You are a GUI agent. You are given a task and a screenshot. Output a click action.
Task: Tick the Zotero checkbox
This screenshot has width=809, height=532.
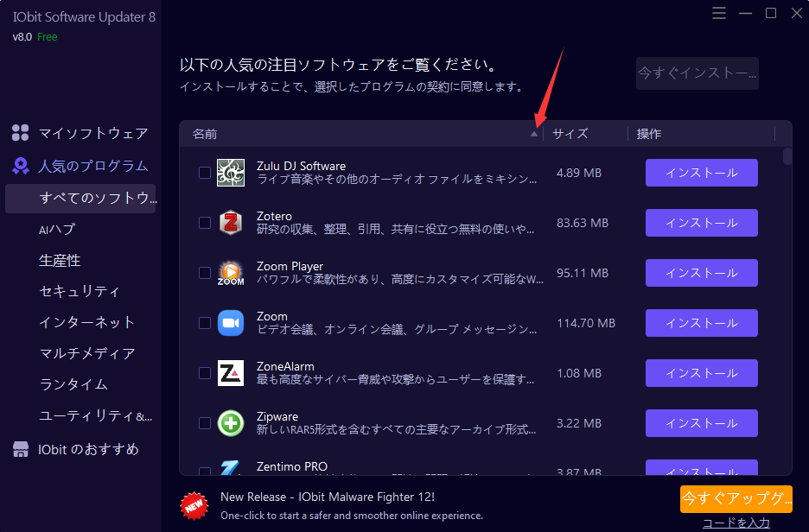(x=205, y=223)
